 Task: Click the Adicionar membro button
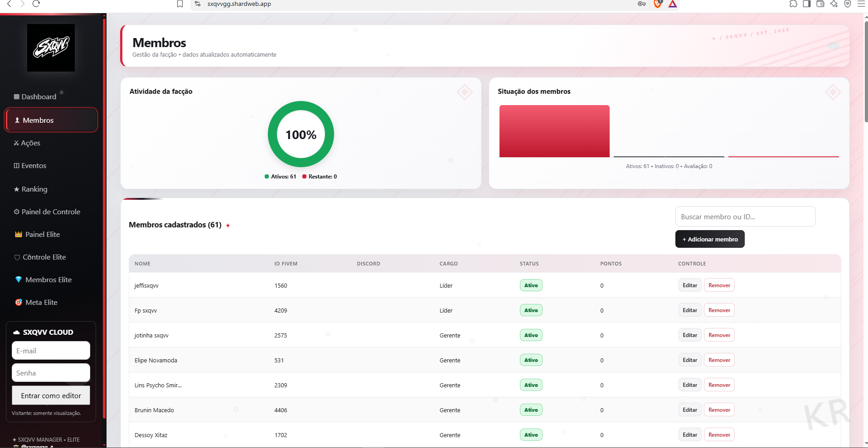(x=710, y=239)
